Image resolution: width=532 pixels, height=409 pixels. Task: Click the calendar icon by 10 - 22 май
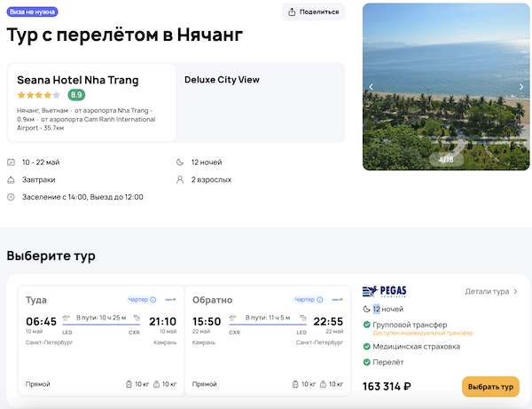(11, 162)
